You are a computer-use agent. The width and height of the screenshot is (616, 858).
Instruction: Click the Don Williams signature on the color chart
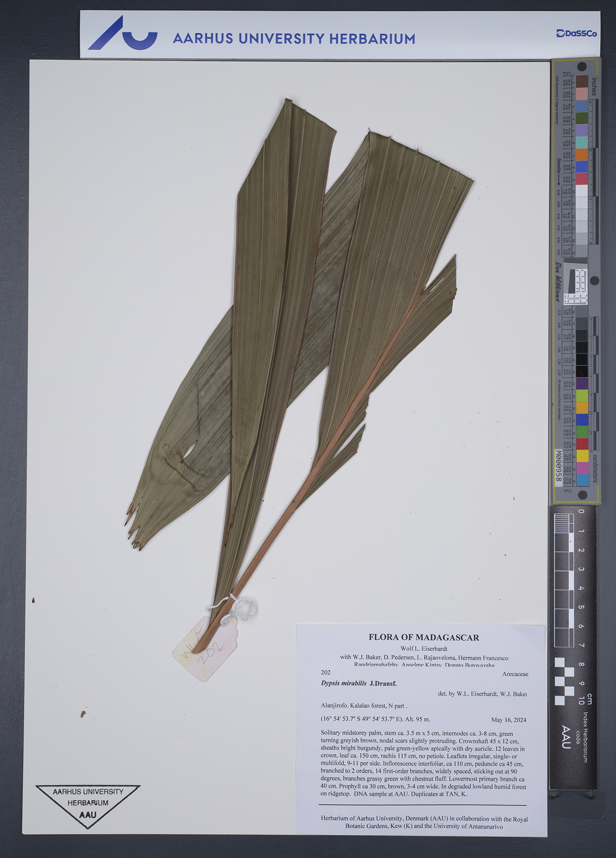(558, 282)
